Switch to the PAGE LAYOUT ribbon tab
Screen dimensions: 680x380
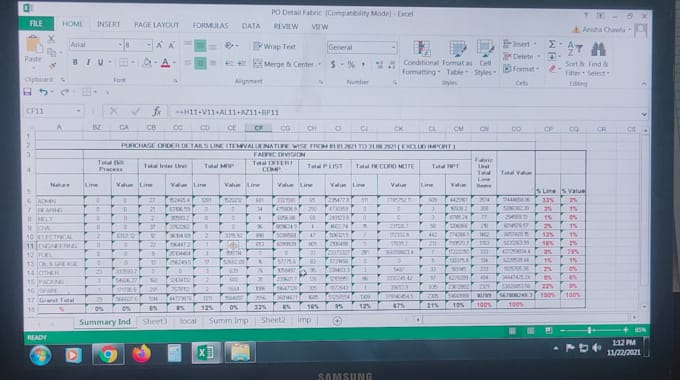click(x=156, y=25)
